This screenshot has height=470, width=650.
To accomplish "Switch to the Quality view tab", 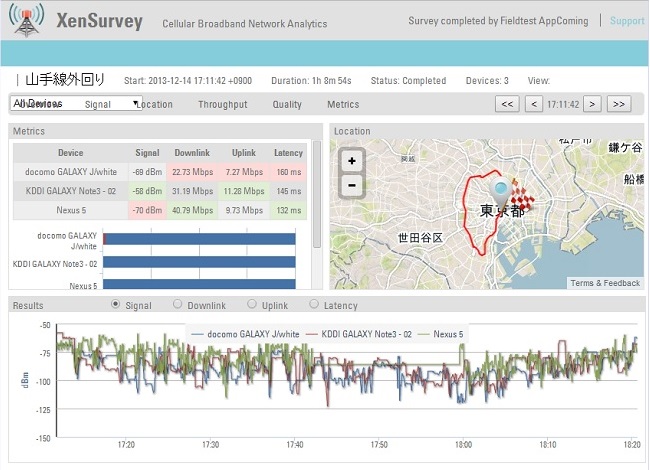I will coord(287,104).
